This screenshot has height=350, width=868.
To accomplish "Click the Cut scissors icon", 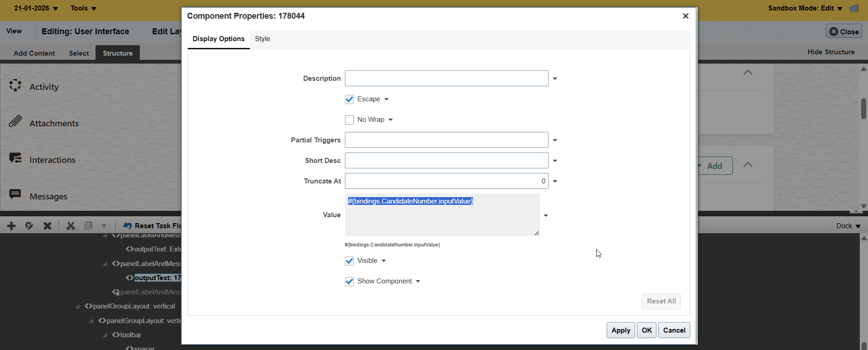I will tap(70, 226).
